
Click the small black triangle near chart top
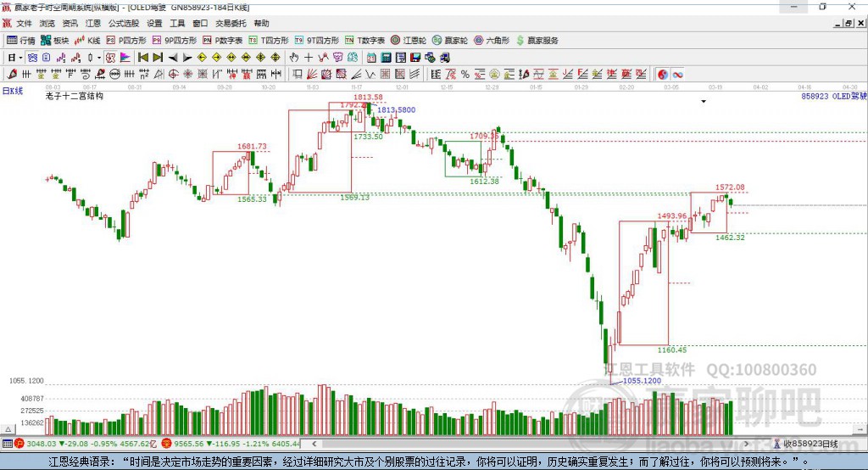click(x=704, y=102)
